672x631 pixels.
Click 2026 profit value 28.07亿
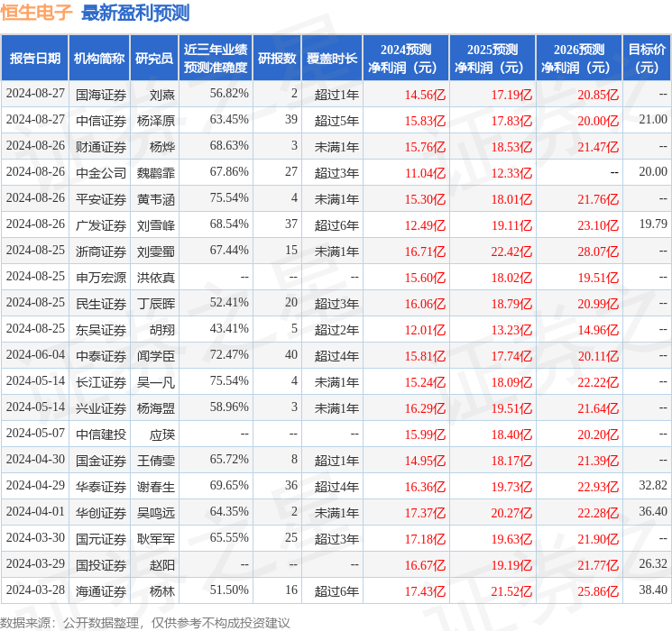598,251
